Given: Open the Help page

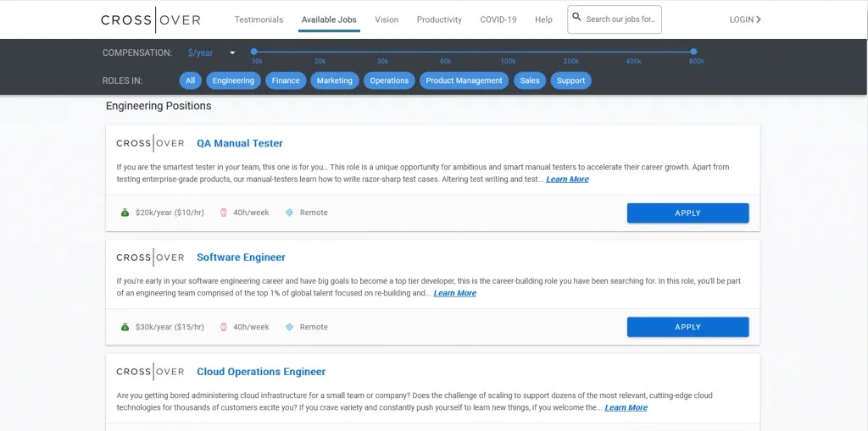Looking at the screenshot, I should tap(543, 19).
